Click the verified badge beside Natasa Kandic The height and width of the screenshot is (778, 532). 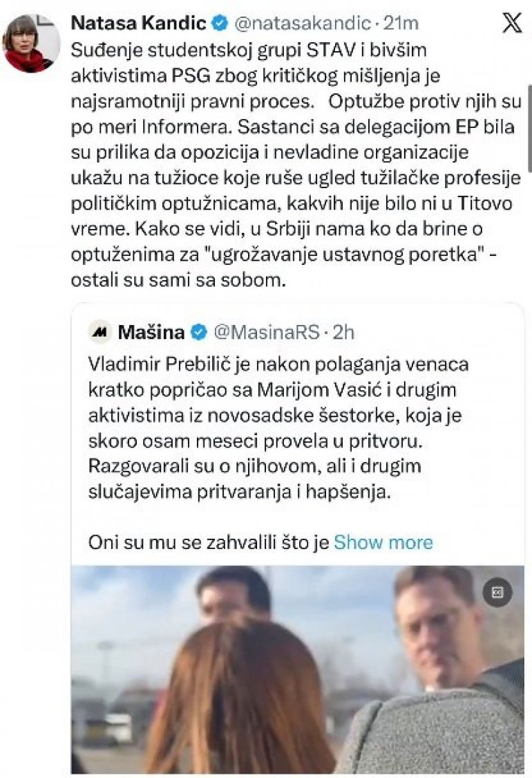click(220, 23)
